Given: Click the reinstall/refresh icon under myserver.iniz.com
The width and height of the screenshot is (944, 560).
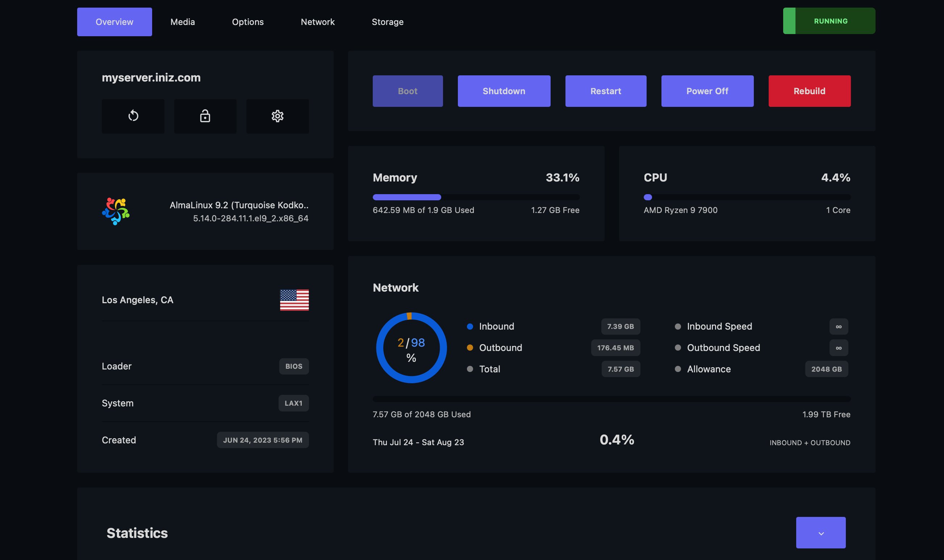Looking at the screenshot, I should pos(133,116).
